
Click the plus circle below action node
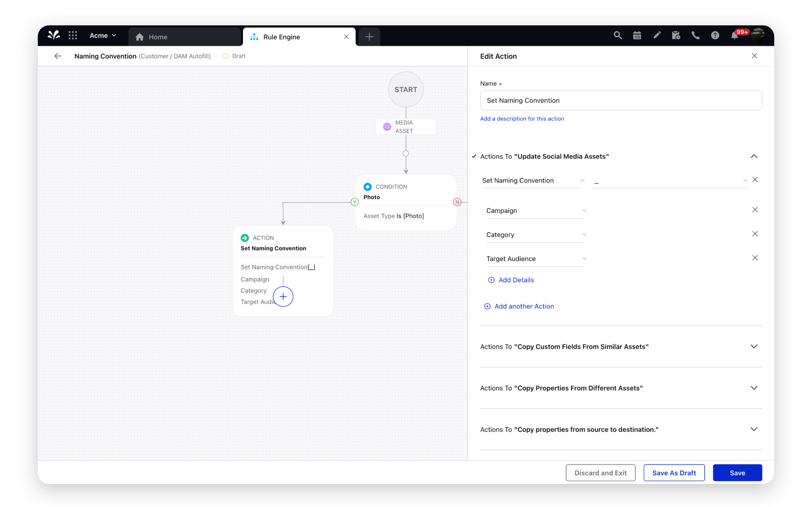tap(283, 296)
